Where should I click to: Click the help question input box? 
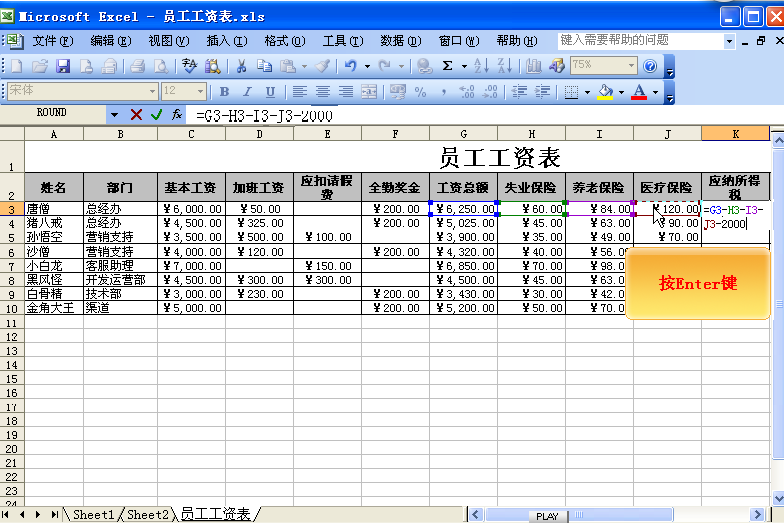click(640, 40)
